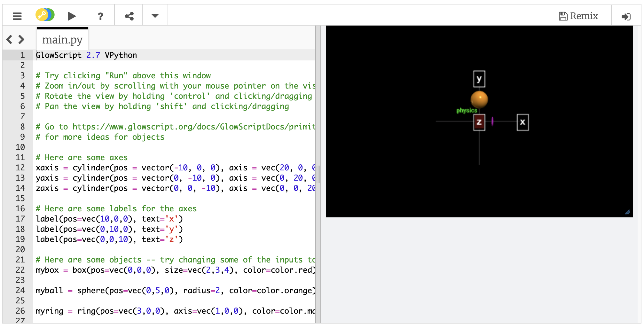The height and width of the screenshot is (328, 644).
Task: Click the magenta ring object
Action: click(x=492, y=121)
